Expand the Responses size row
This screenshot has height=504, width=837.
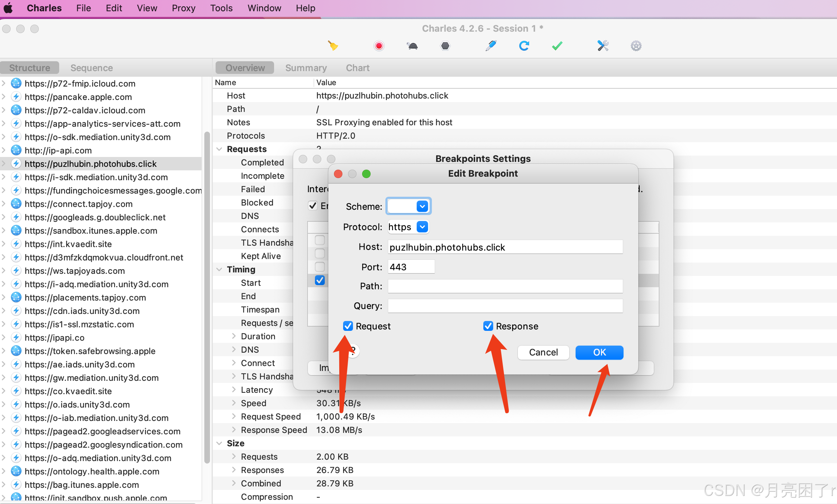tap(234, 470)
